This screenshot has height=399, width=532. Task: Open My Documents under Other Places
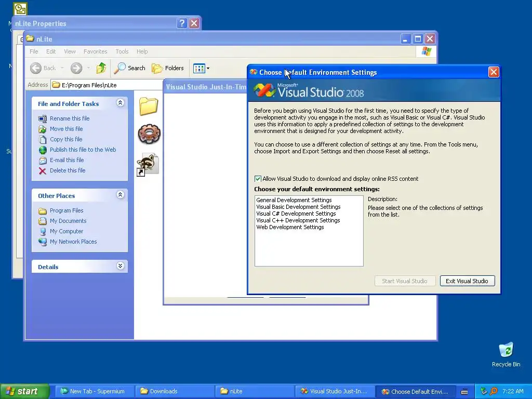coord(68,221)
